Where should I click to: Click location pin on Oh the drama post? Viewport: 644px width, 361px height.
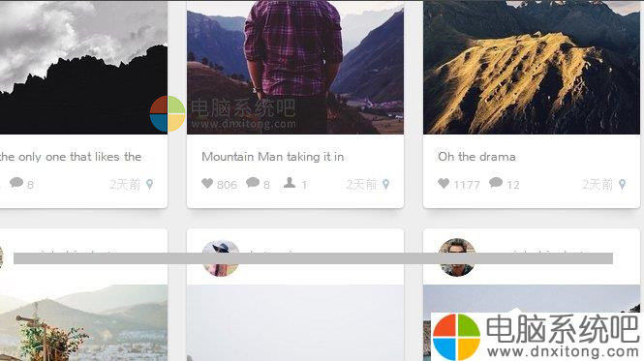[623, 185]
